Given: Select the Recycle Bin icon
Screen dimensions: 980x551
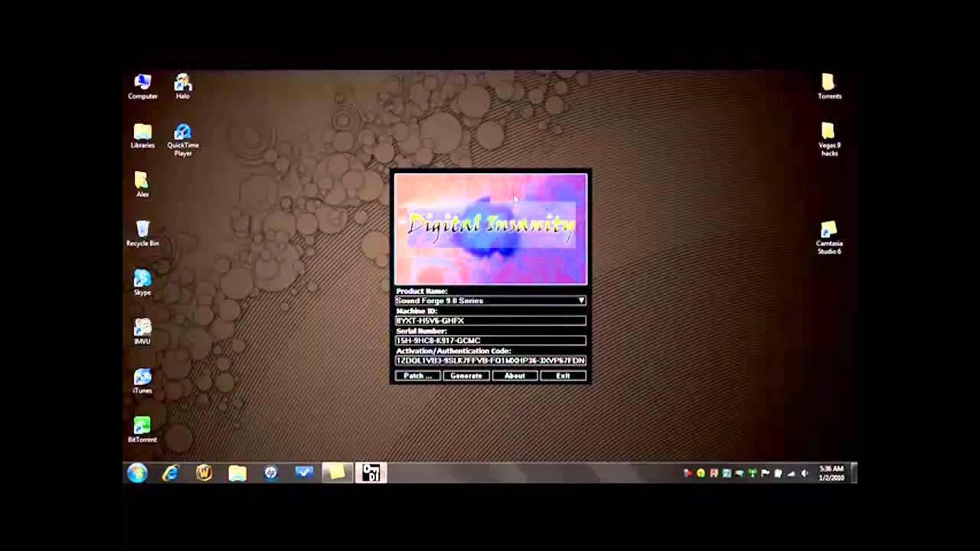Looking at the screenshot, I should (142, 233).
